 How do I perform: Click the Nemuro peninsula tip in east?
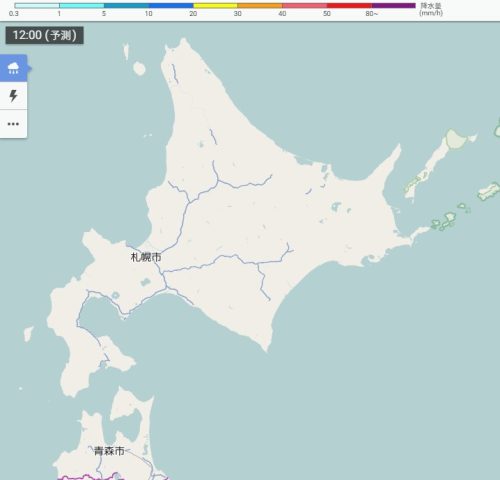tap(421, 232)
